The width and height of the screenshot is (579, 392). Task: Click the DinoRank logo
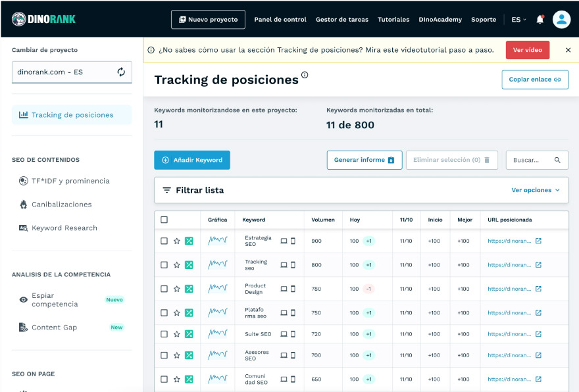pyautogui.click(x=43, y=19)
